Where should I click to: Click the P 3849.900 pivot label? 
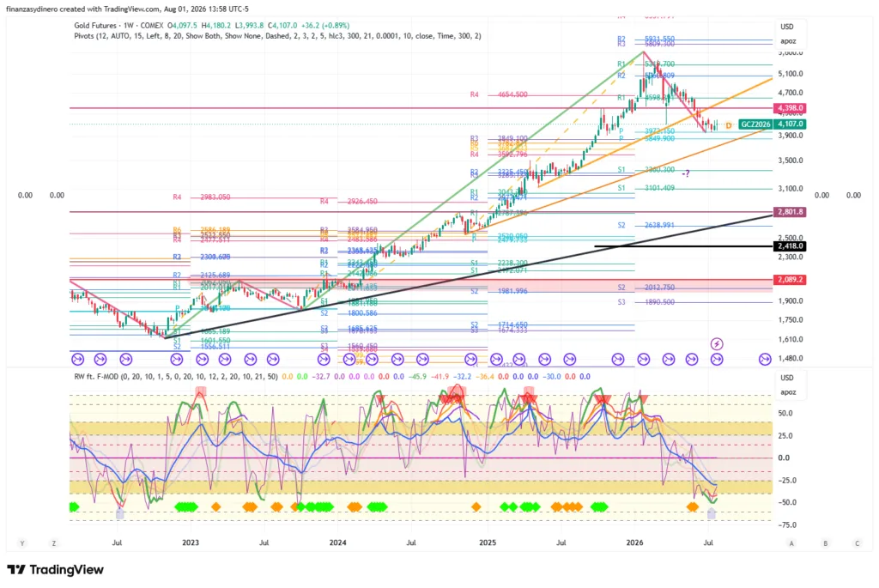(646, 138)
